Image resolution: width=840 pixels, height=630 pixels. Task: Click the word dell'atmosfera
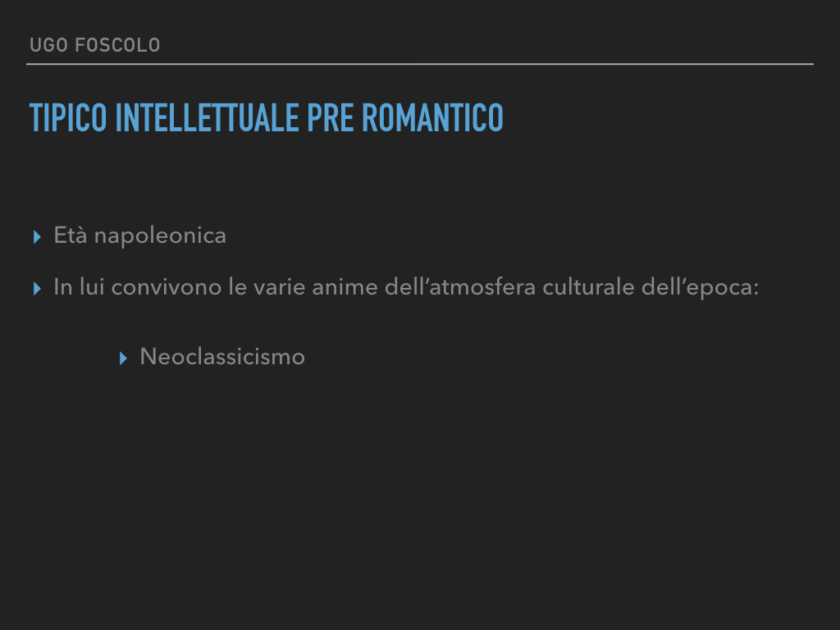(x=460, y=287)
